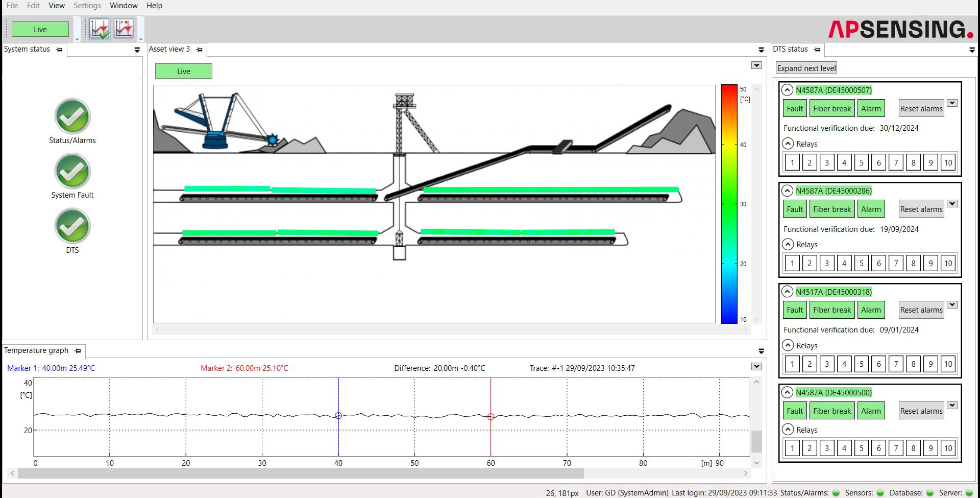The image size is (980, 498).
Task: Click Reset alarms for device DE45000500
Action: pyautogui.click(x=921, y=411)
